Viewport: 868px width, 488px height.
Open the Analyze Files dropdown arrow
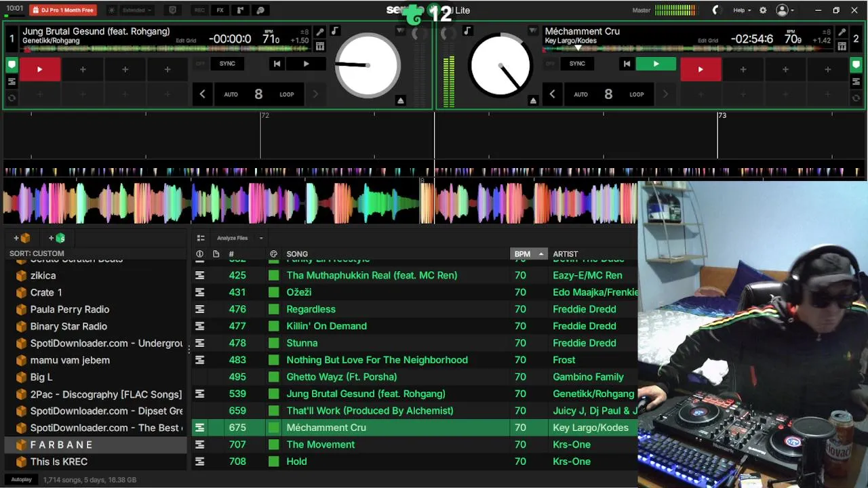(x=261, y=238)
